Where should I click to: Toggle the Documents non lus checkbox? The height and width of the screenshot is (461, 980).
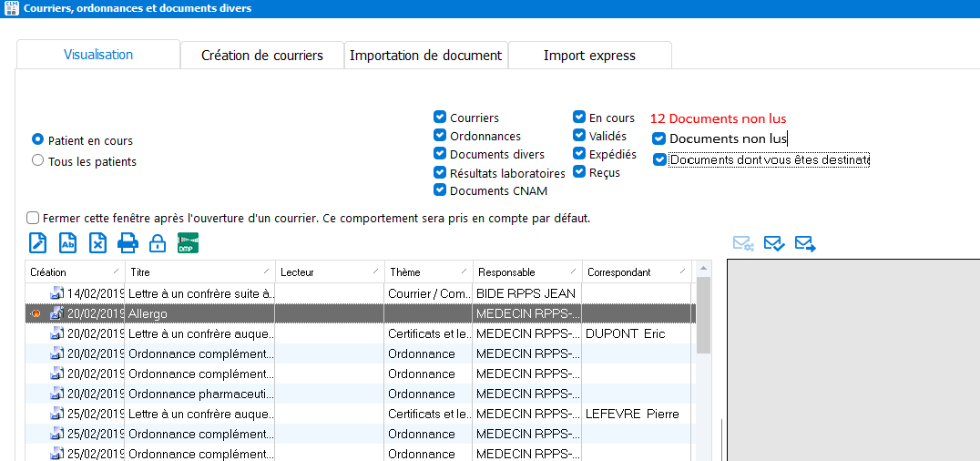point(659,138)
